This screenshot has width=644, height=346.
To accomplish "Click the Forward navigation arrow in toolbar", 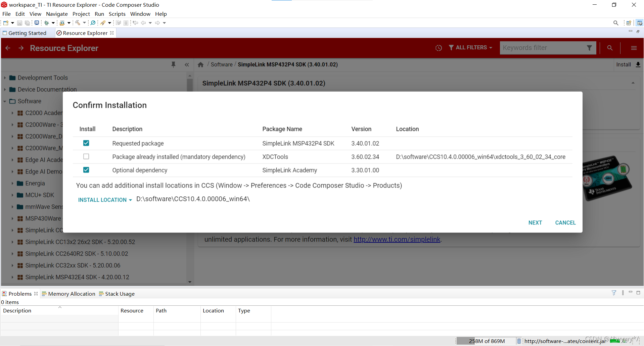I will coord(157,23).
